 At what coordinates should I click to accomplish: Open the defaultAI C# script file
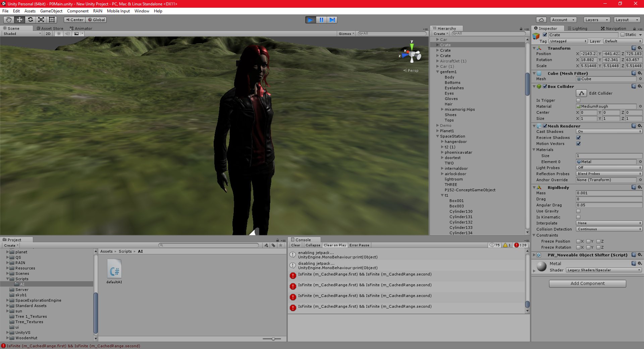[114, 271]
